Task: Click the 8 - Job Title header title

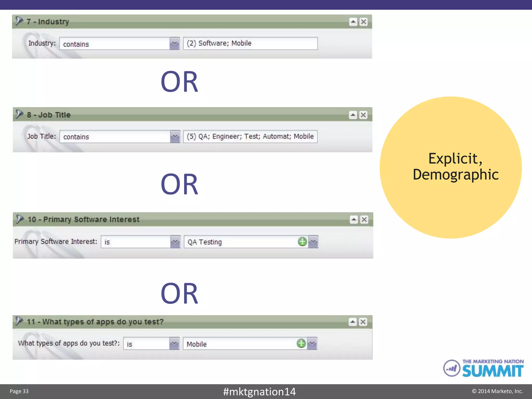Action: 49,115
